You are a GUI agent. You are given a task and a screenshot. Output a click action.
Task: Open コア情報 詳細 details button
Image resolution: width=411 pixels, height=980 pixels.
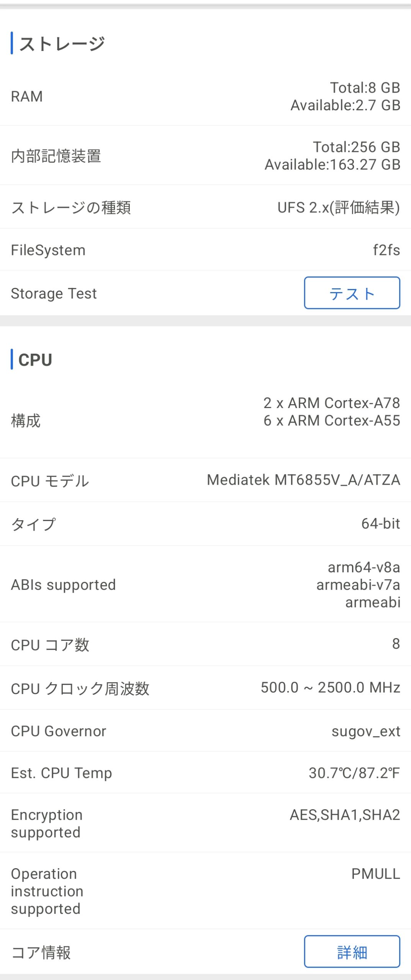click(x=352, y=952)
